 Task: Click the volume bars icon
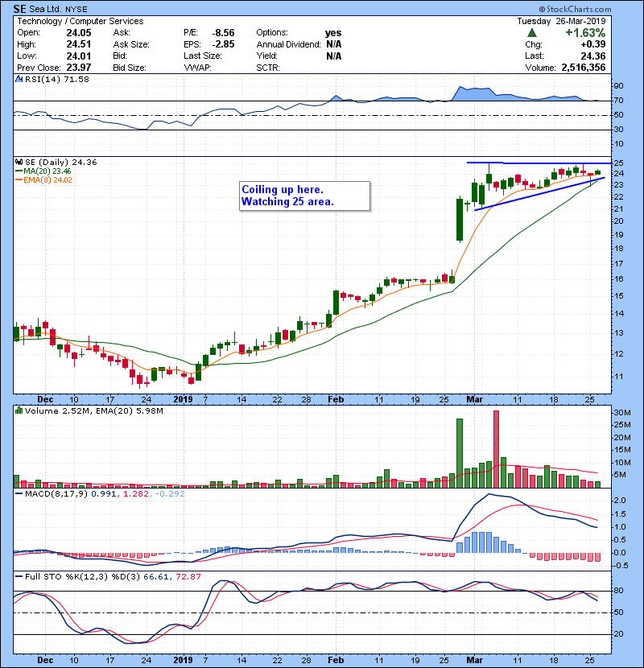pos(19,410)
